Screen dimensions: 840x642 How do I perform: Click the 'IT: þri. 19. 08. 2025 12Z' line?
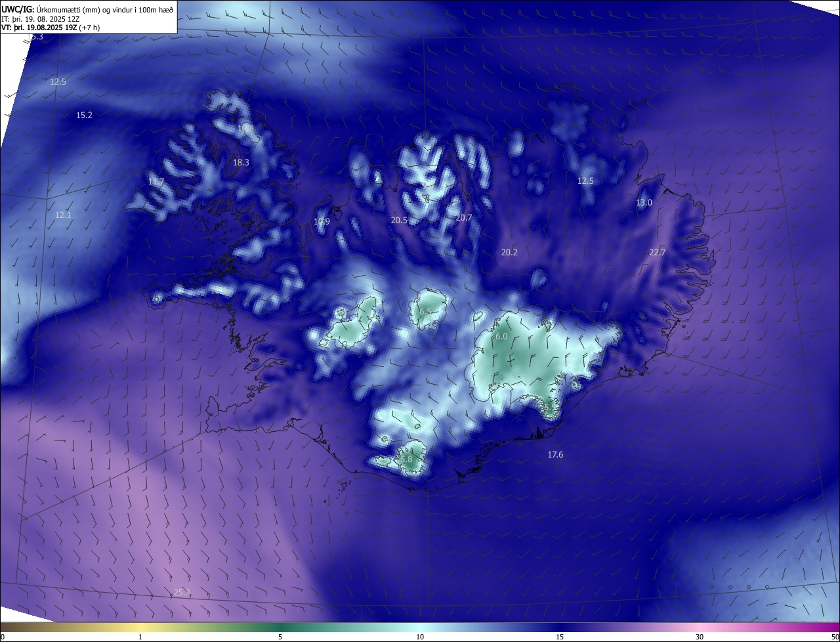click(41, 19)
